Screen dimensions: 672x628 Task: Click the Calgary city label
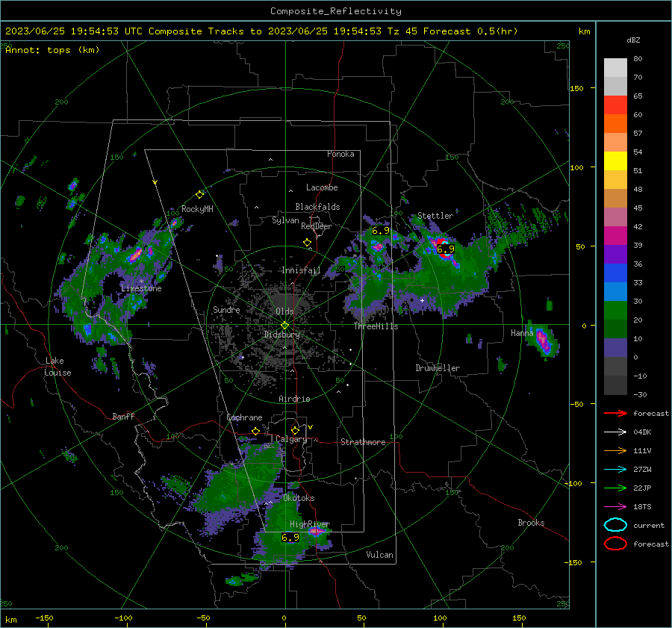point(291,439)
